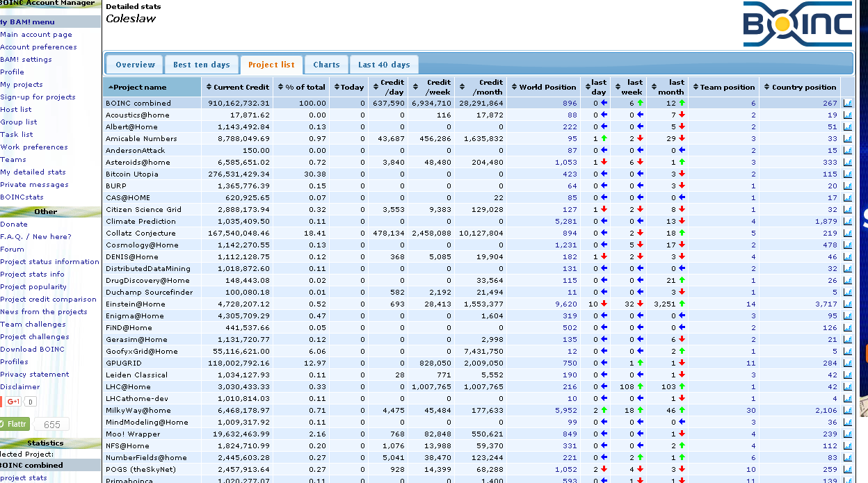Click the Flattr button
The width and height of the screenshot is (868, 483).
pyautogui.click(x=15, y=424)
